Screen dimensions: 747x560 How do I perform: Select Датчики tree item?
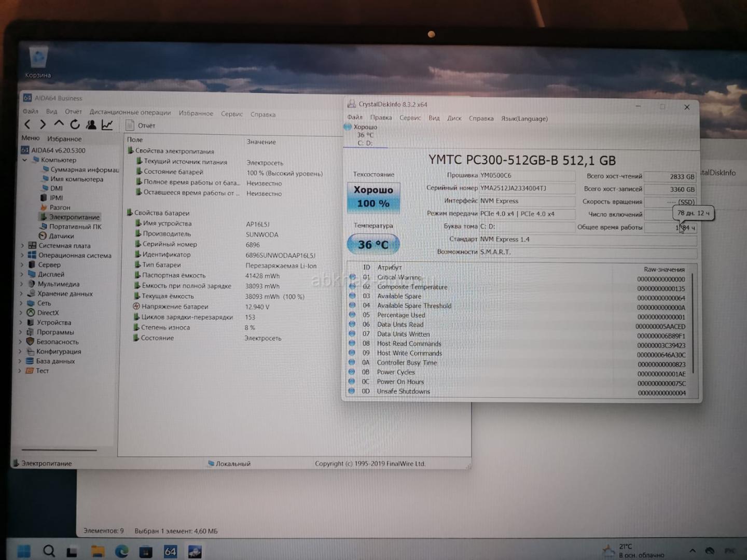point(57,236)
